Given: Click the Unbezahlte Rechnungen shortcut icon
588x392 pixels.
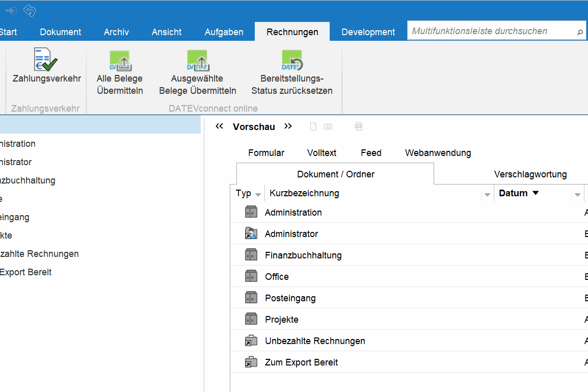Looking at the screenshot, I should point(251,341).
